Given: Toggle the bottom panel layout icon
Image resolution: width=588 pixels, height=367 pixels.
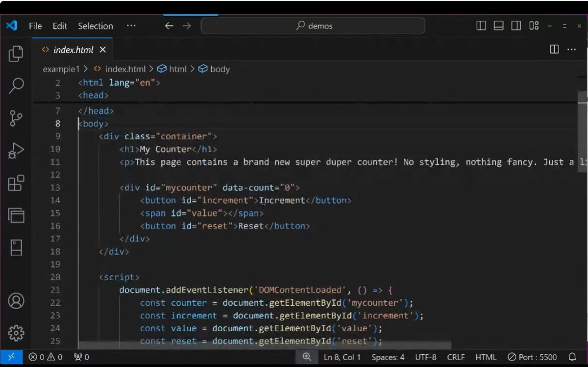Looking at the screenshot, I should coord(498,26).
